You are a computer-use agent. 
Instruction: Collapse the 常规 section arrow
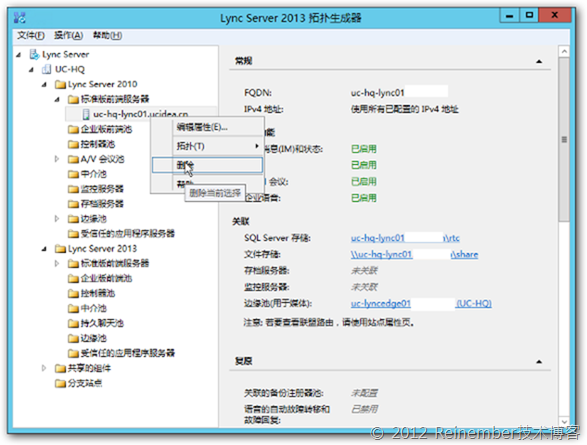coord(539,61)
